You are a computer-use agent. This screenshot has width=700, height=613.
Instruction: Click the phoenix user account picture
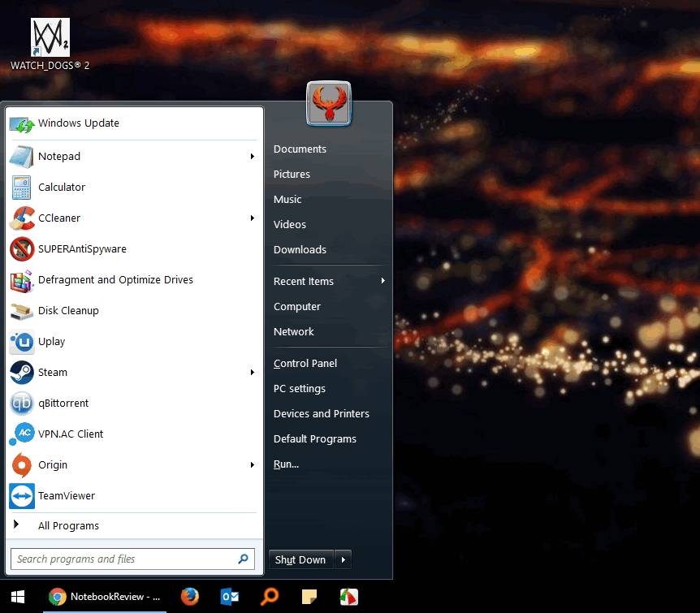click(329, 104)
